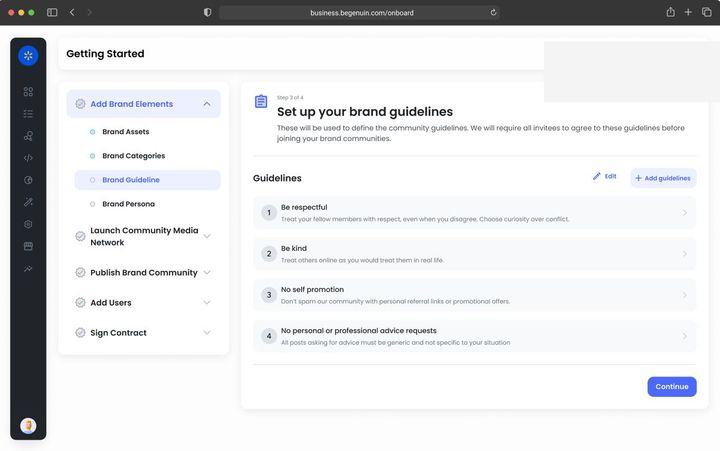Click the Sign Contract label
This screenshot has height=451, width=720.
[118, 333]
